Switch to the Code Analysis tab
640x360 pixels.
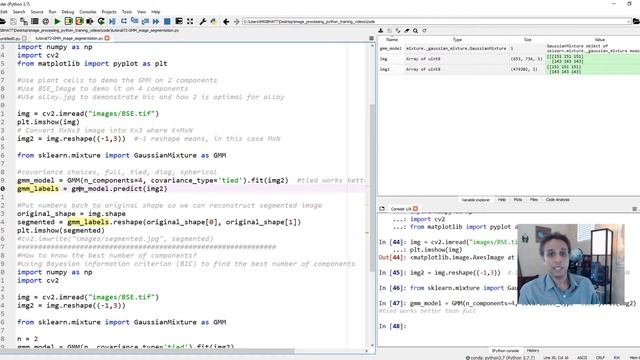[x=558, y=200]
